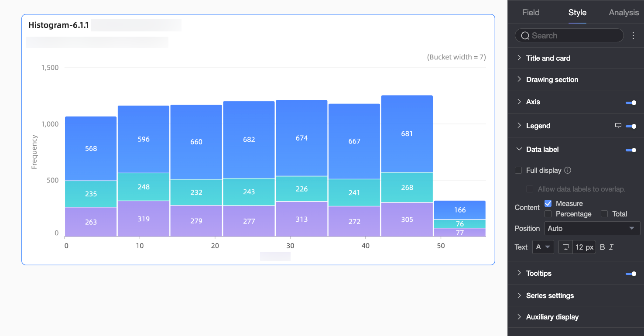Toggle the Tooltips switch
The width and height of the screenshot is (644, 336).
coord(631,274)
